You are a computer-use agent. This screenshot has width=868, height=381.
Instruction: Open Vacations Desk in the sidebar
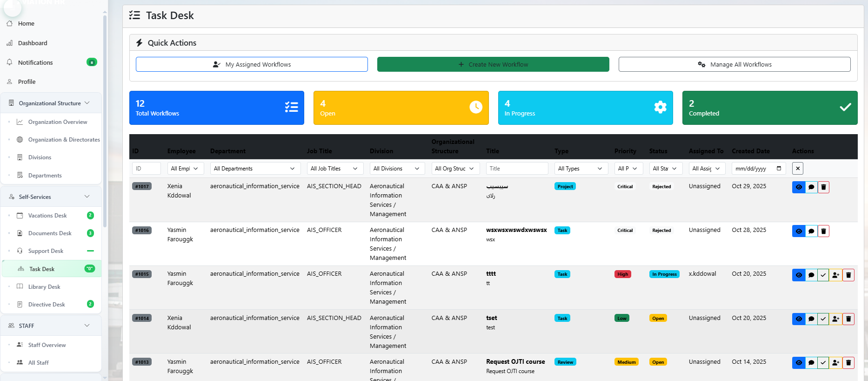47,216
